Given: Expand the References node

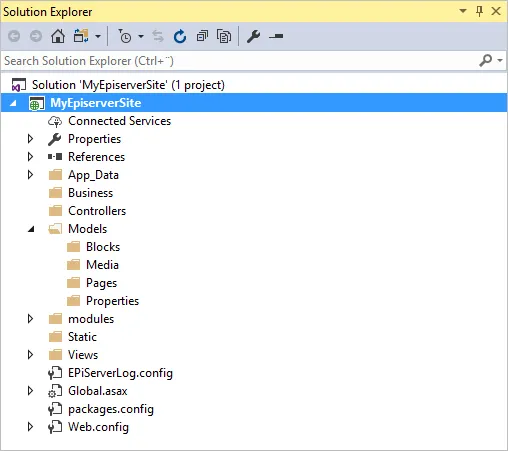Looking at the screenshot, I should pos(30,157).
